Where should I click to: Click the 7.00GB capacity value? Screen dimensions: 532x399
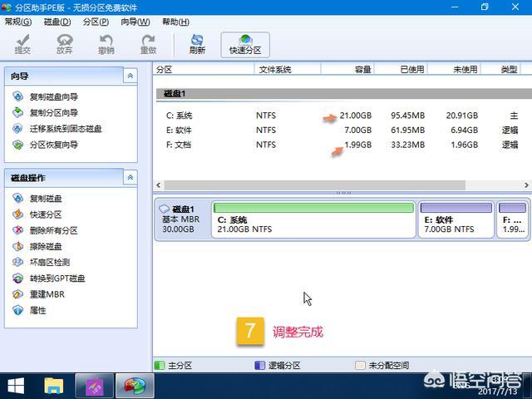[x=358, y=131]
